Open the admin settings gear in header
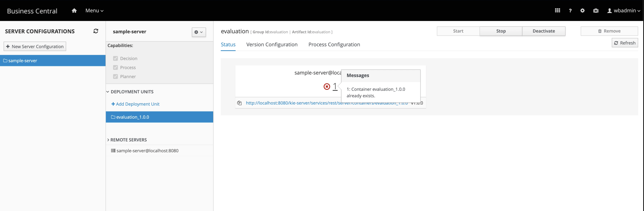Image resolution: width=644 pixels, height=211 pixels. pyautogui.click(x=582, y=10)
